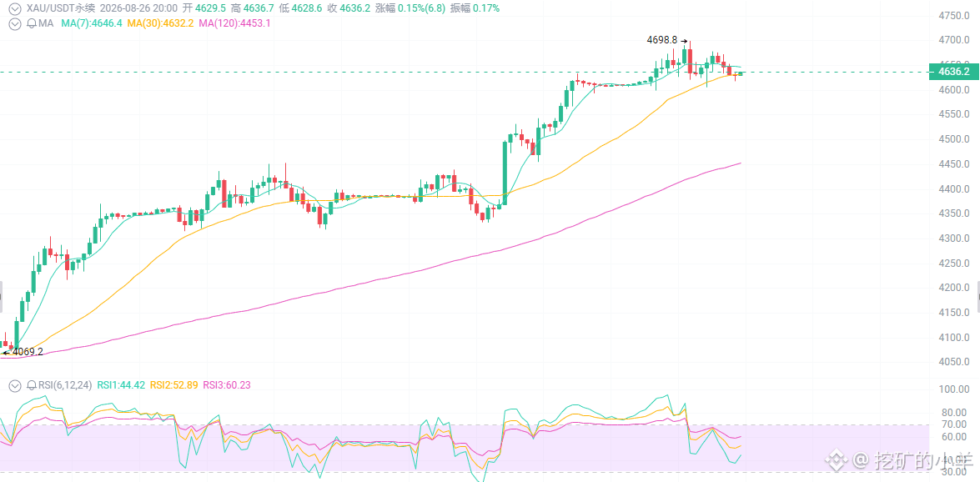
Task: Click the 4100.0 price axis label
Action: [953, 338]
